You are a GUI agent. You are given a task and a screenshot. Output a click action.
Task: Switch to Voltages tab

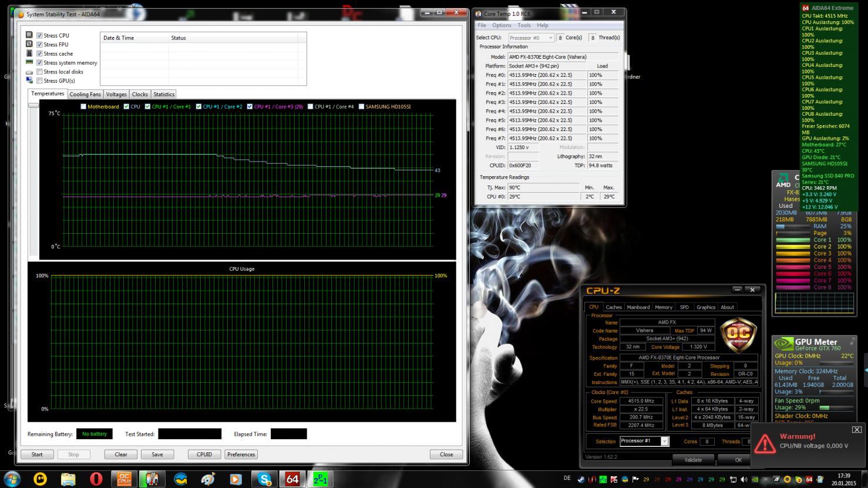click(x=116, y=94)
